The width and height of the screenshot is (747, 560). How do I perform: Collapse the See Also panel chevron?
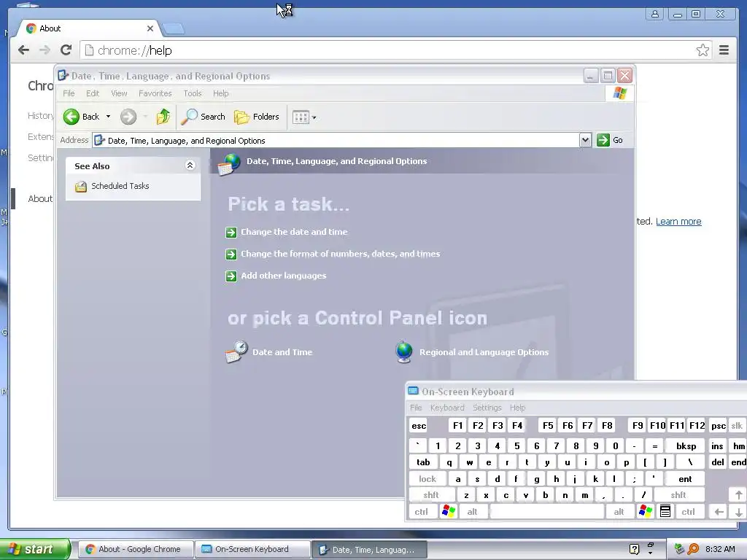click(x=190, y=166)
